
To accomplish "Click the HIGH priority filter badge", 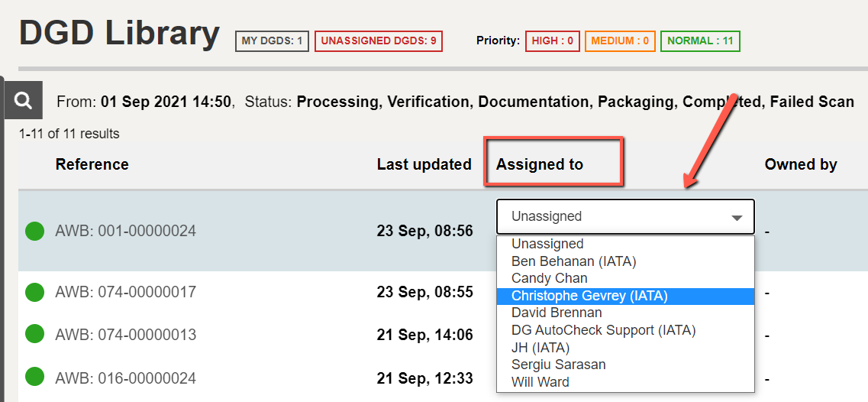I will [x=553, y=41].
